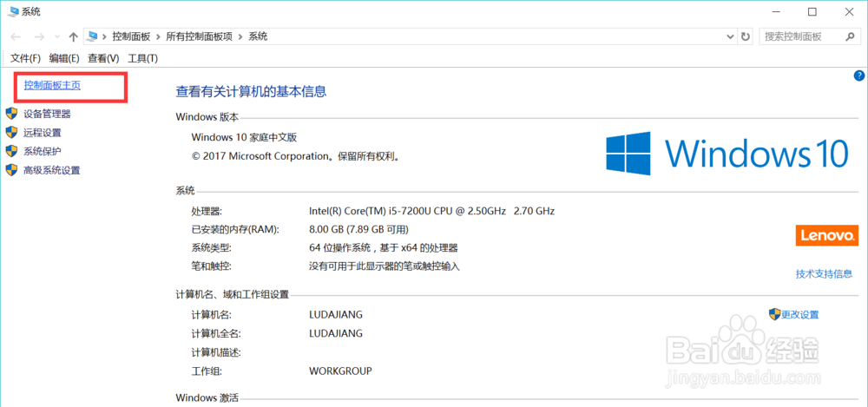This screenshot has height=407, width=868.
Task: Select text Windows 10 家庭中文版
Action: 246,137
